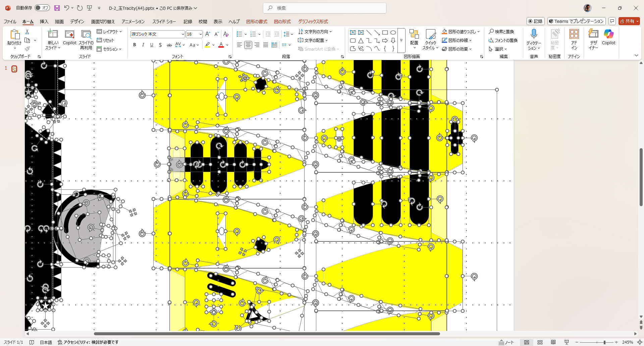Viewport: 644px width, 346px height.
Task: Open the font name dropdown
Action: click(x=183, y=34)
